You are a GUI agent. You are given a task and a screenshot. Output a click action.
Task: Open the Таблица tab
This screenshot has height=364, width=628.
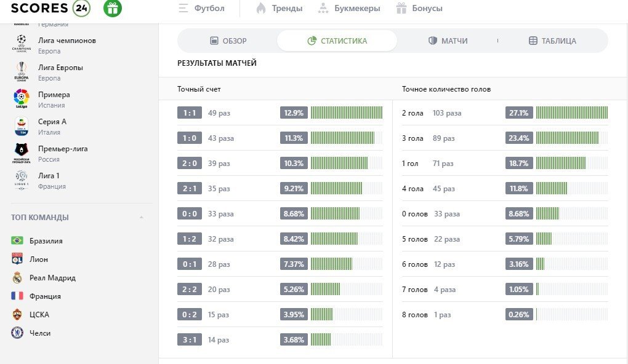click(552, 41)
